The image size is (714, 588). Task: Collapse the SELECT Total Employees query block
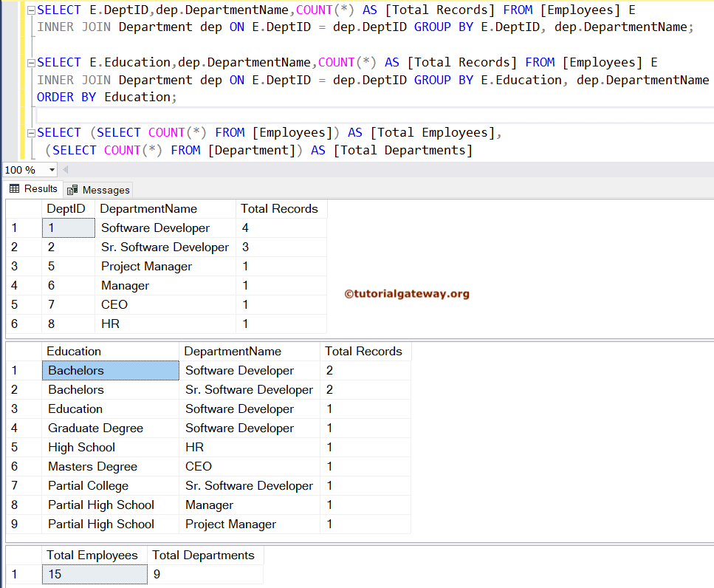tap(31, 133)
